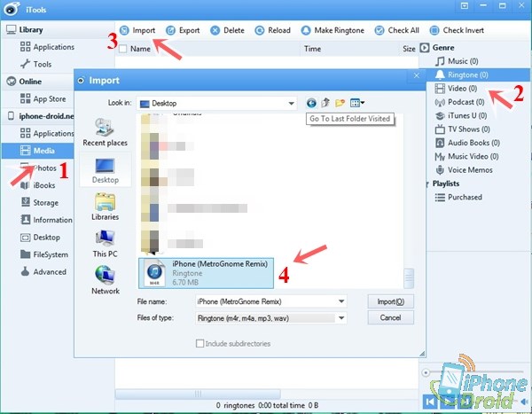The width and height of the screenshot is (532, 414).
Task: Toggle Include subdirectories checkbox
Action: coord(199,343)
